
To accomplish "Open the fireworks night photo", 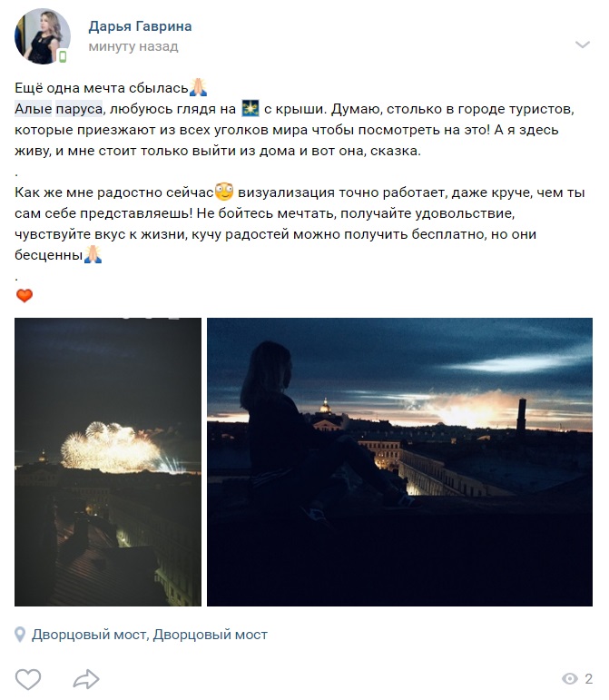I will click(108, 462).
